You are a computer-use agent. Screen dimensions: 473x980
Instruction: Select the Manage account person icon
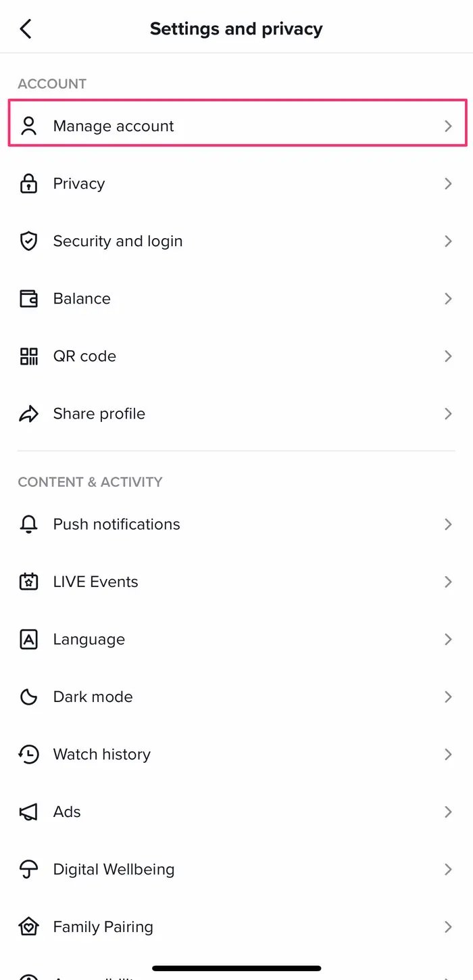[28, 126]
